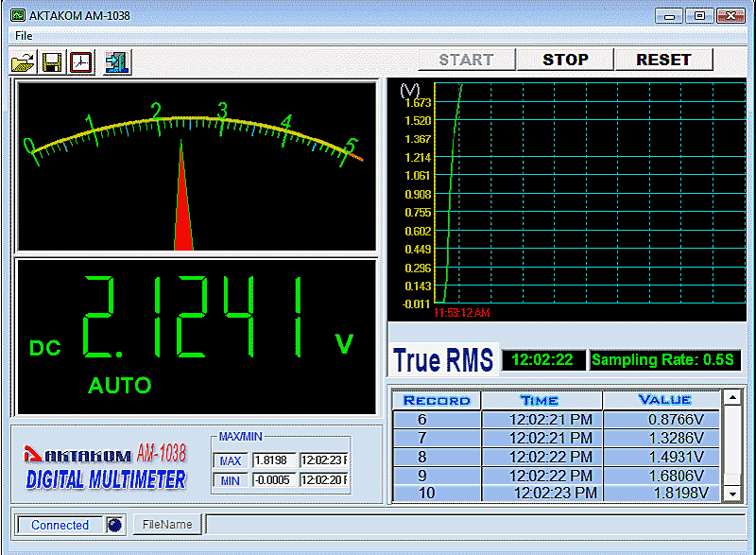Click the scroll down arrow of records table
756x555 pixels.
(x=733, y=494)
